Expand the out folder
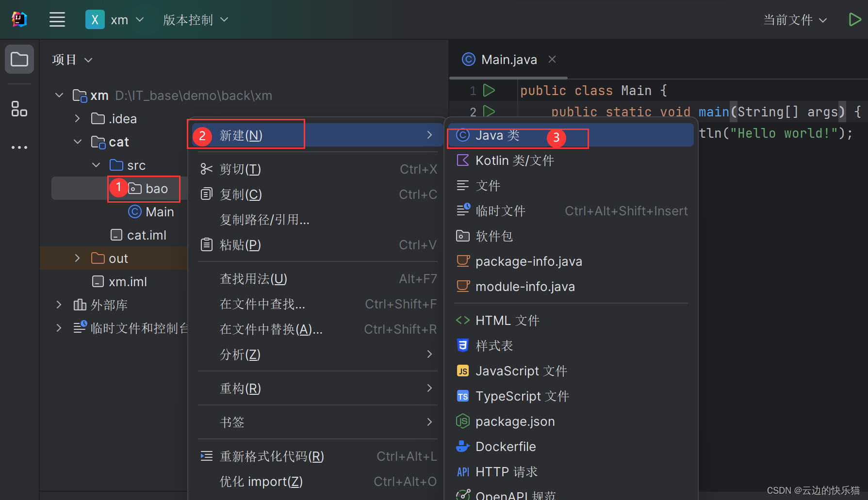 (78, 258)
